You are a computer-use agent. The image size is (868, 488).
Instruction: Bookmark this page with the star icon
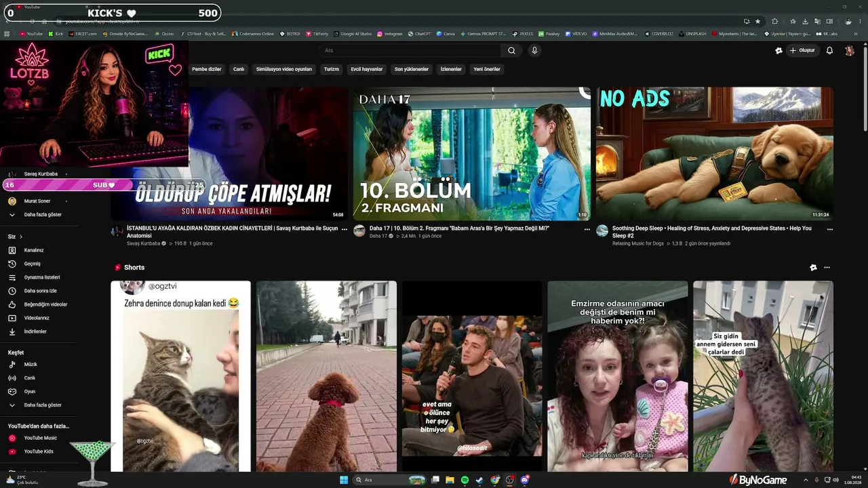[x=758, y=22]
